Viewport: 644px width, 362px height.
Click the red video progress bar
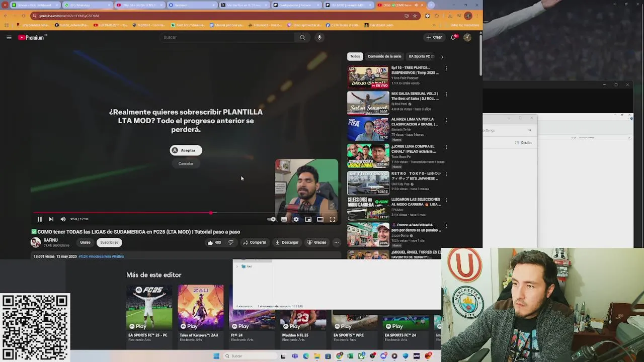point(122,213)
